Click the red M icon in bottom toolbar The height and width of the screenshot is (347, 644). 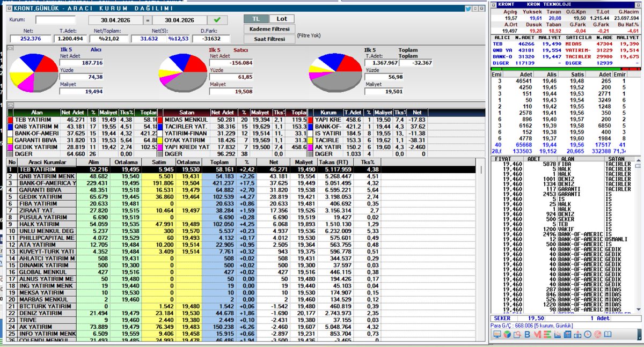(537, 335)
